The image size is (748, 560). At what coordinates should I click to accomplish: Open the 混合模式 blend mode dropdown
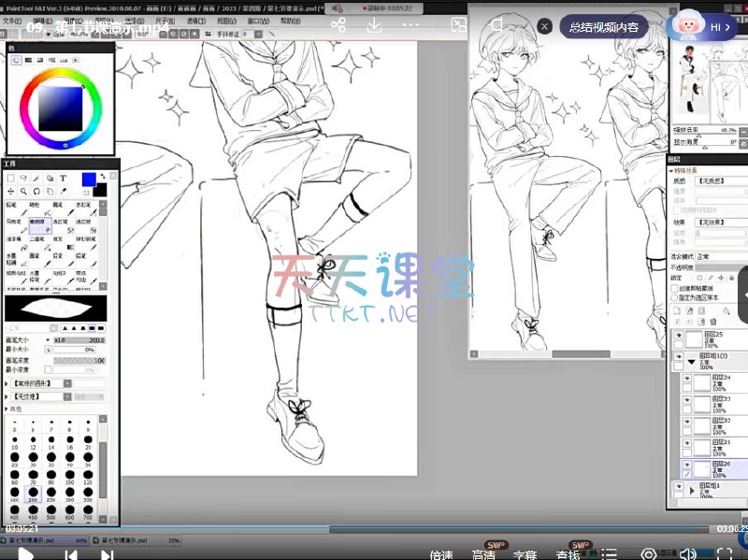coord(722,256)
